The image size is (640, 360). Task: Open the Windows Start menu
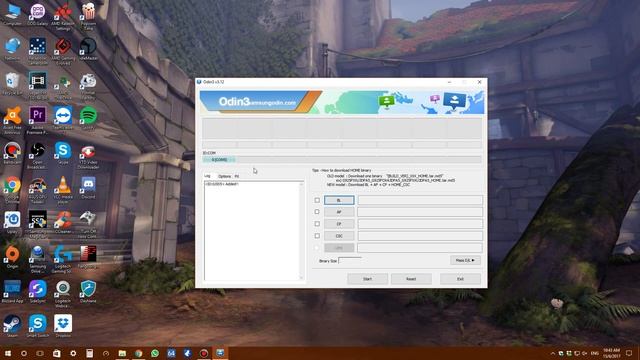7,353
